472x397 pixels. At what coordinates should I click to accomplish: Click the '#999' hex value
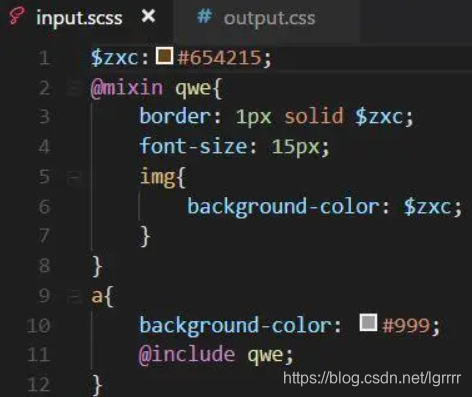pos(405,325)
